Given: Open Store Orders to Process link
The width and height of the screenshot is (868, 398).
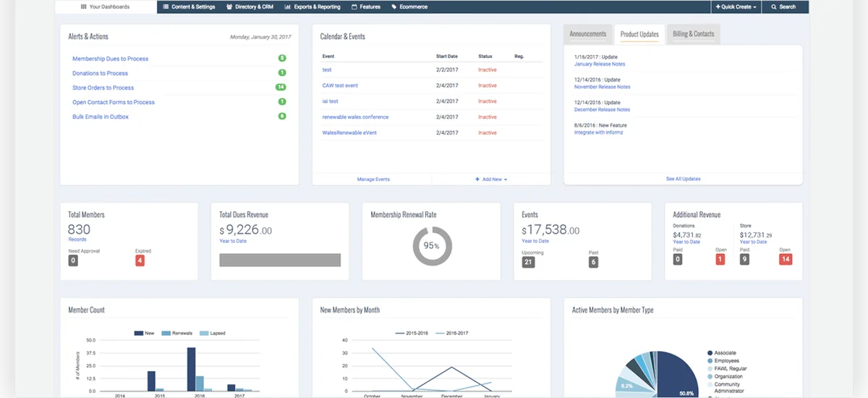Looking at the screenshot, I should point(103,88).
